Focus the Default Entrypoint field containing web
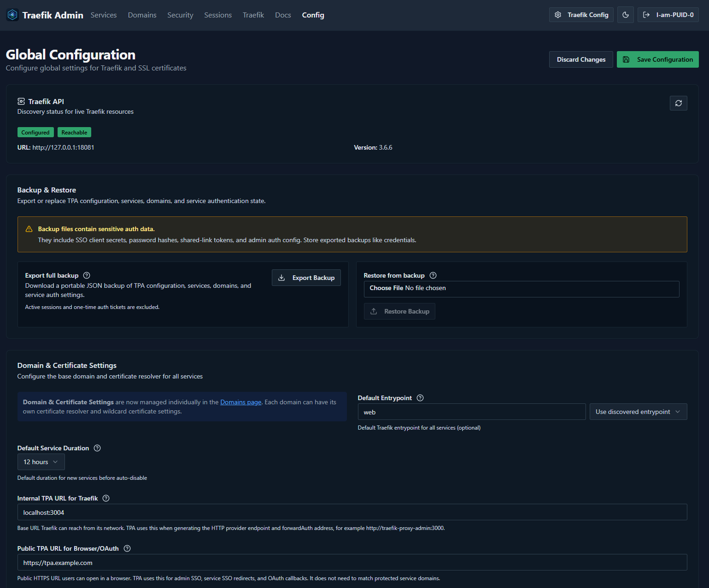 pyautogui.click(x=472, y=412)
